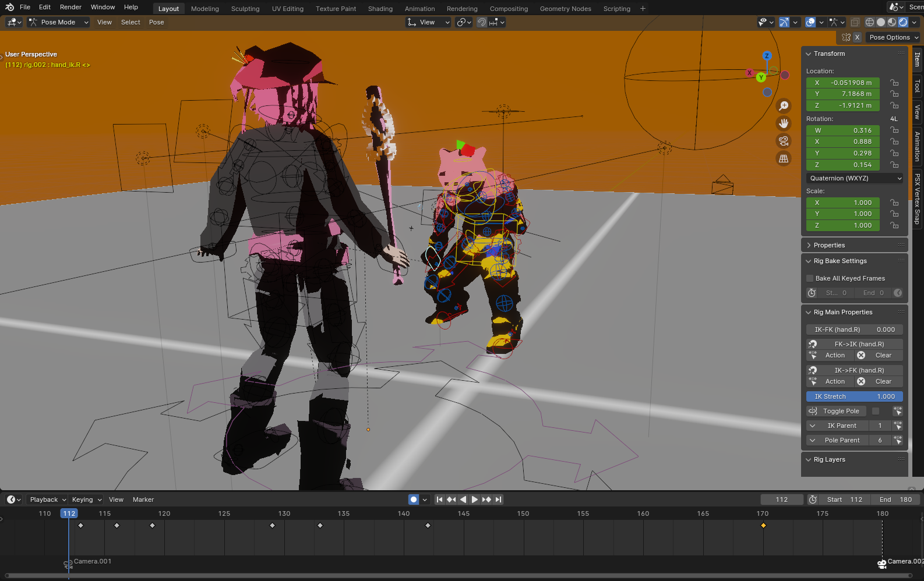Switch to the Sculpting workspace tab

[245, 9]
